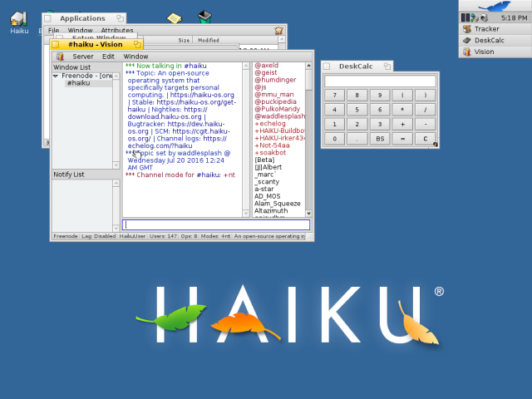Select @PulkoMandy in the nick list

click(x=277, y=109)
